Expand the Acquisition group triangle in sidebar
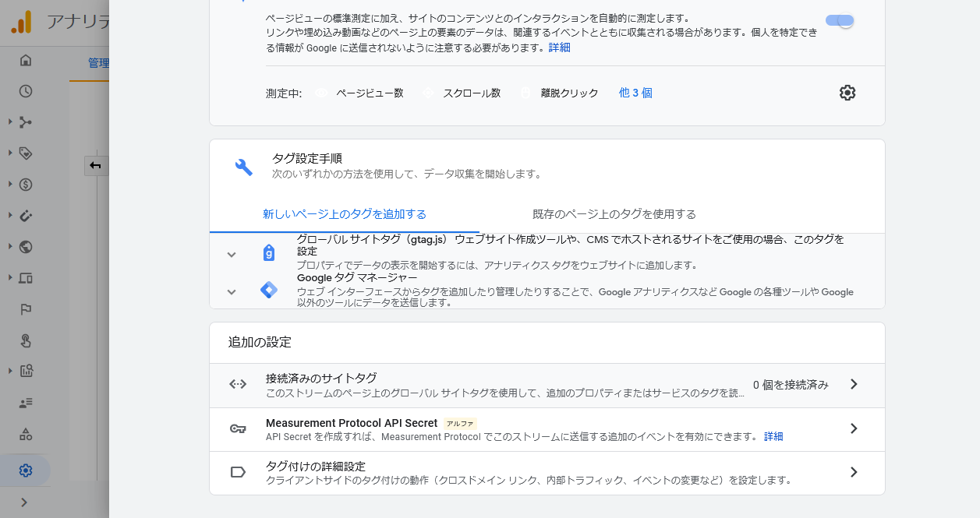The image size is (980, 518). (9, 122)
